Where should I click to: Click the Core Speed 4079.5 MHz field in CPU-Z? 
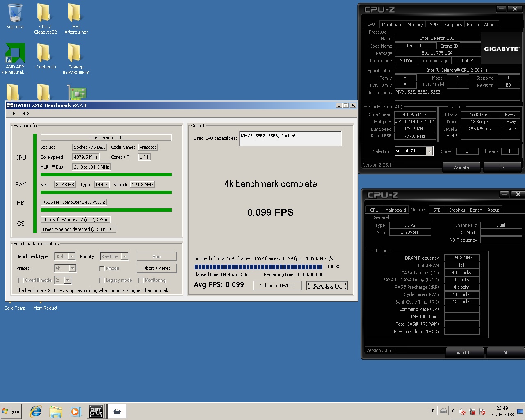coord(415,115)
